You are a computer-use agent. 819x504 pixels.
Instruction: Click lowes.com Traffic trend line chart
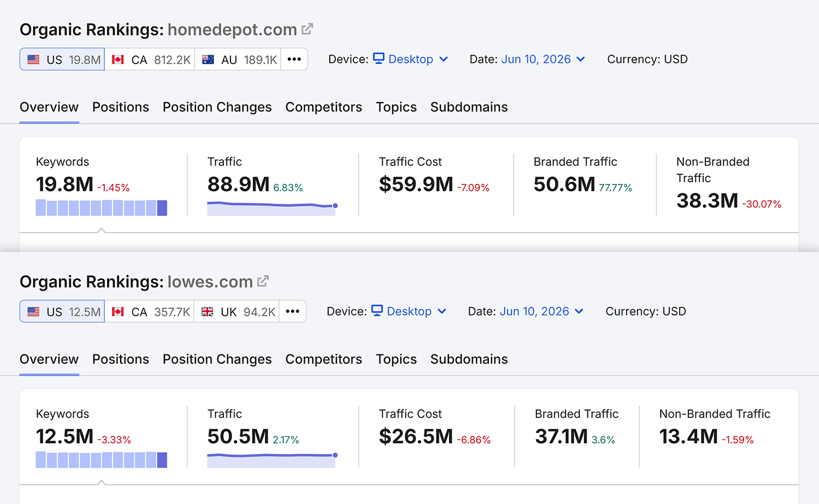pos(272,460)
